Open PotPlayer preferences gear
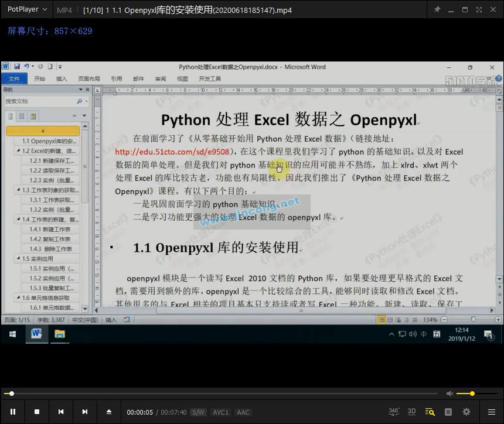This screenshot has height=424, width=504. [x=466, y=412]
